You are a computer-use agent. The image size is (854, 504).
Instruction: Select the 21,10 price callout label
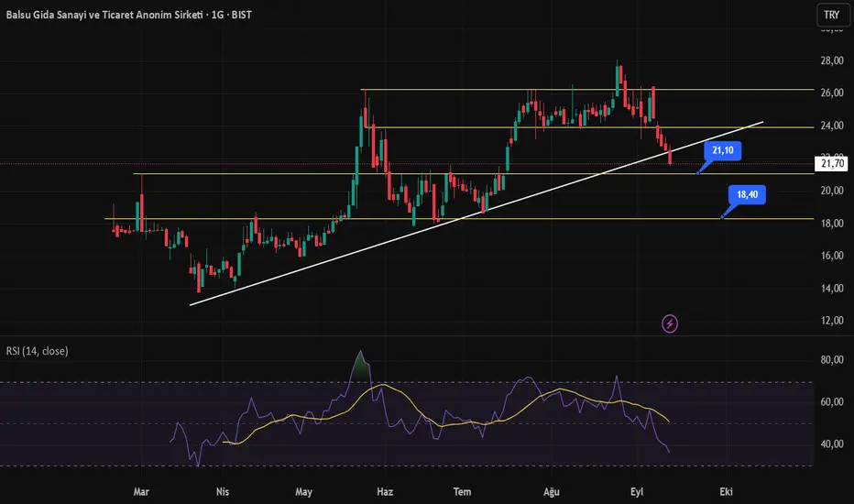point(723,150)
